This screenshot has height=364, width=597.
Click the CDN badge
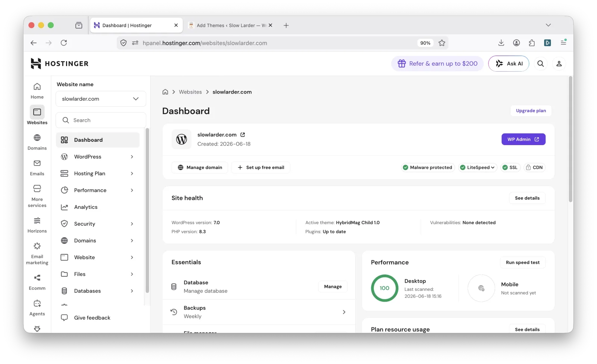pyautogui.click(x=534, y=167)
